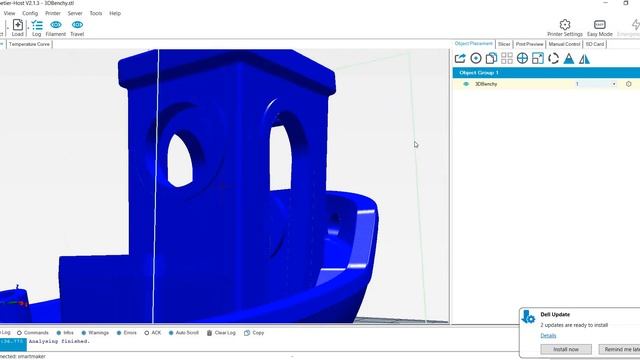Screen dimensions: 640x360
Task: Click the scale object icon
Action: [x=538, y=58]
